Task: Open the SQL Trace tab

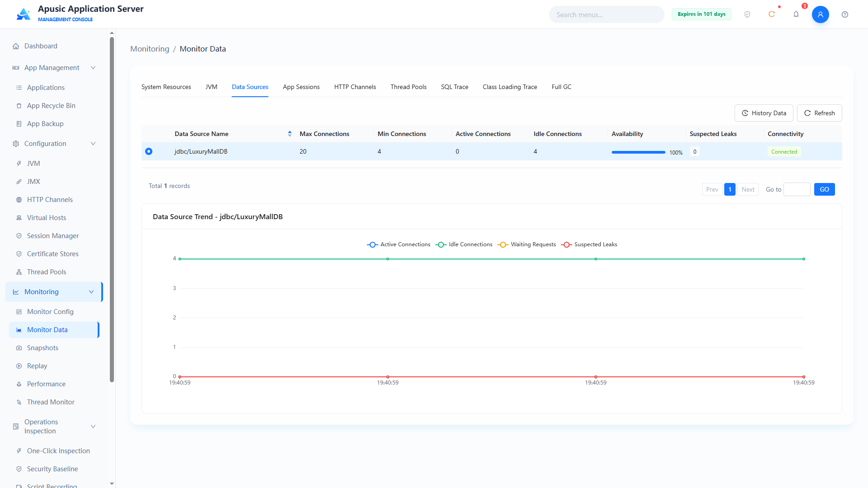Action: (455, 87)
